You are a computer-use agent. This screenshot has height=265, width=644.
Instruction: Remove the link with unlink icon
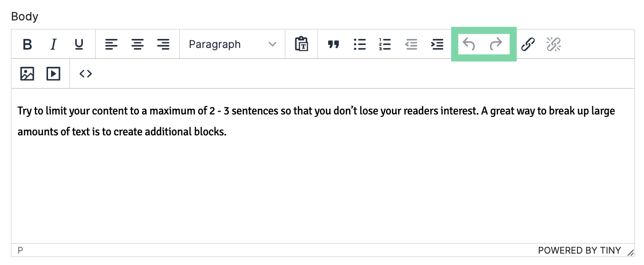click(553, 45)
